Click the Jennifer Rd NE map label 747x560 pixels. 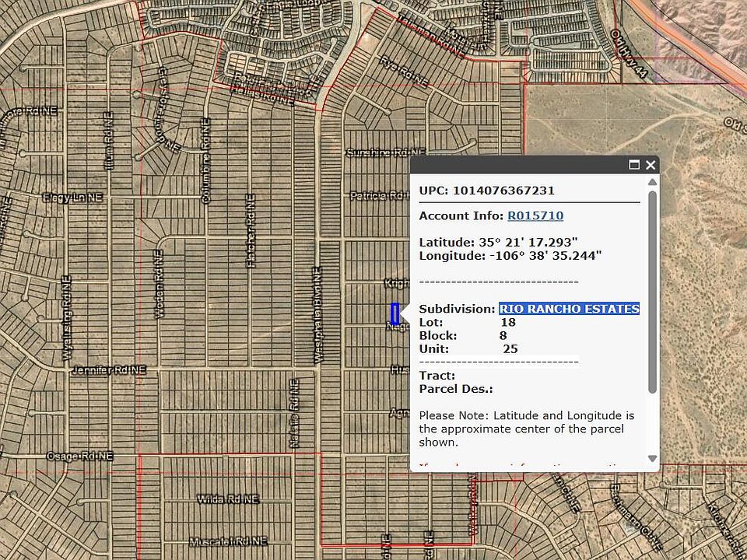(109, 370)
